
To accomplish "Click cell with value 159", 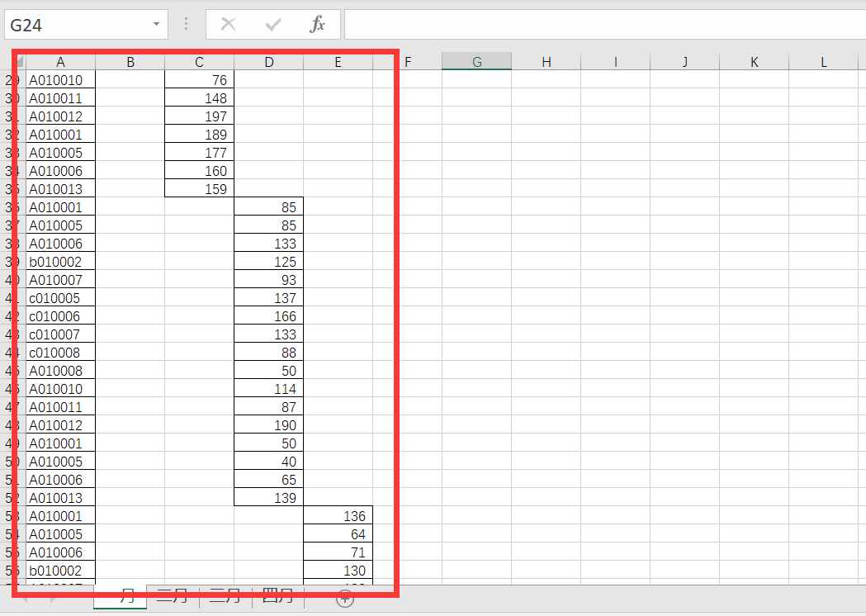I will [200, 189].
